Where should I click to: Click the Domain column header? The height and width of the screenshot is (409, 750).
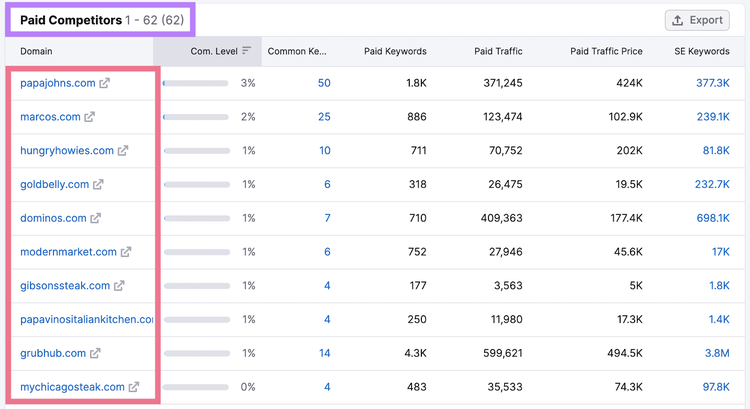tap(36, 51)
